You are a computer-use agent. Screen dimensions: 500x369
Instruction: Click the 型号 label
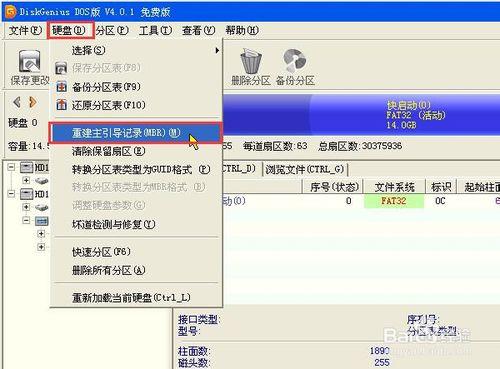189,331
